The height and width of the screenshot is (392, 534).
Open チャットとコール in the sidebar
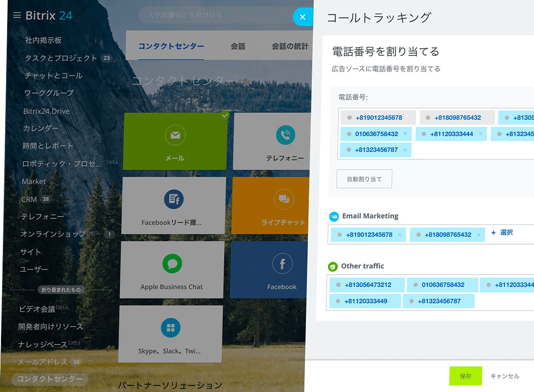[x=53, y=75]
